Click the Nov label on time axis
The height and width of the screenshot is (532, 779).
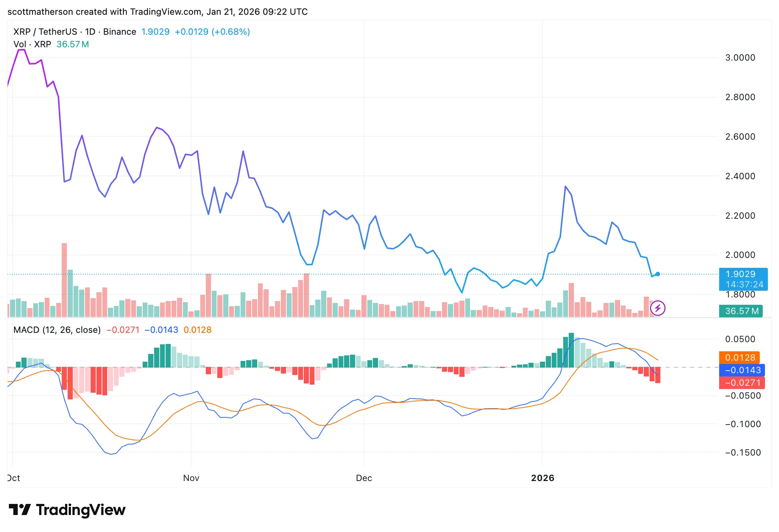(x=191, y=478)
